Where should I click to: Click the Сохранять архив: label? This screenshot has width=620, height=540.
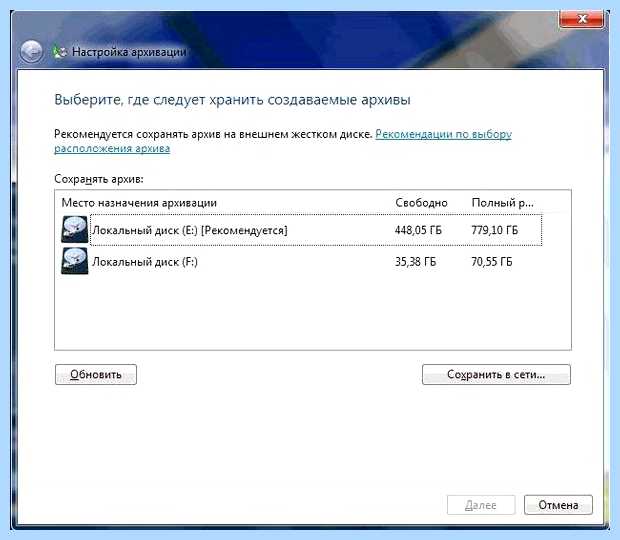tap(99, 179)
